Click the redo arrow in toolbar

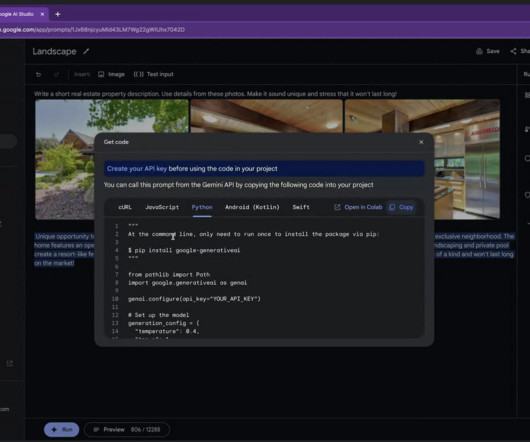click(56, 74)
